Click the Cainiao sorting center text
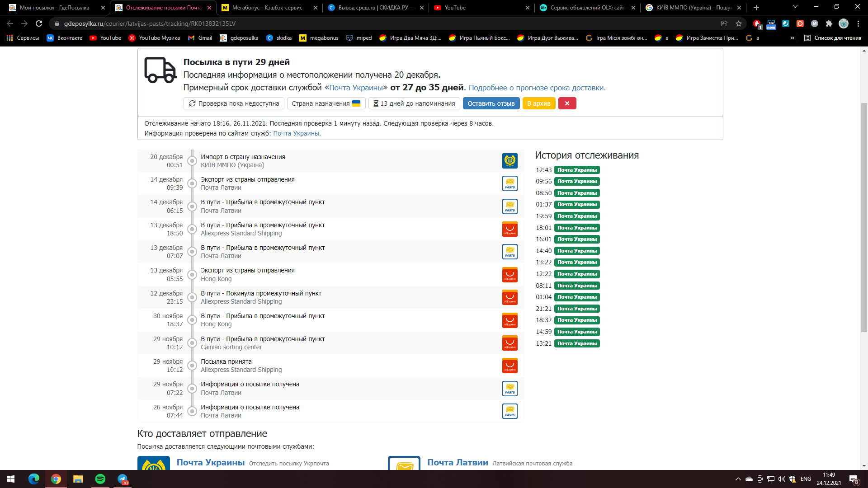Viewport: 868px width, 488px height. click(x=231, y=347)
